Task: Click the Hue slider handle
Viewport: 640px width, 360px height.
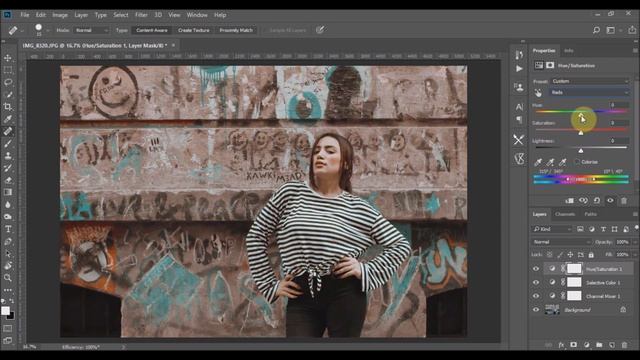Action: tap(581, 116)
